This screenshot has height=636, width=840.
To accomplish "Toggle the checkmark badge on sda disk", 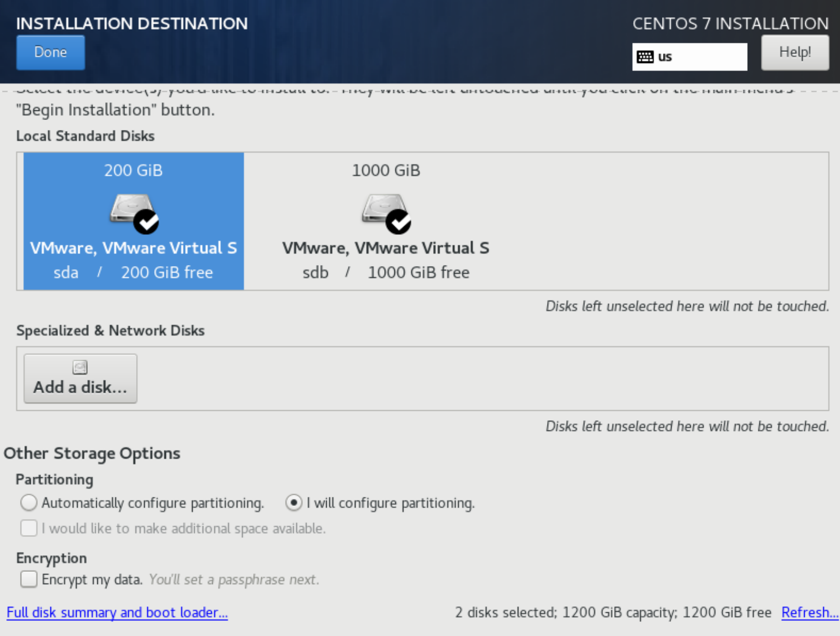I will [x=146, y=222].
